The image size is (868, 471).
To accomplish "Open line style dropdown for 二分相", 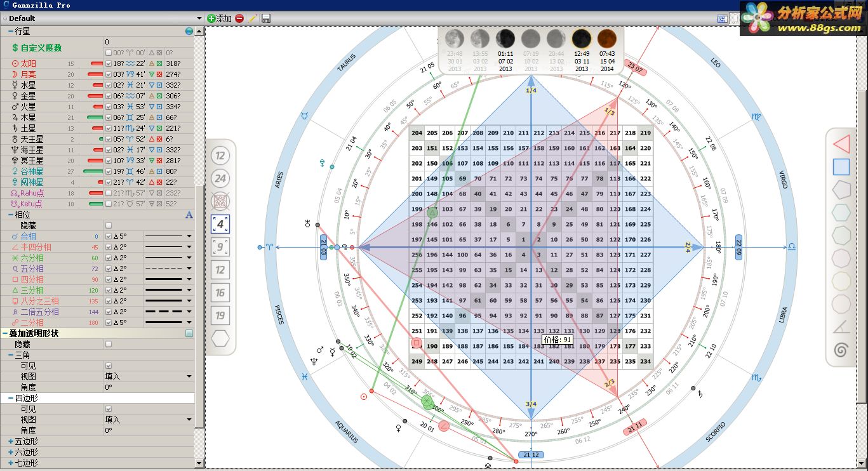I will (189, 322).
